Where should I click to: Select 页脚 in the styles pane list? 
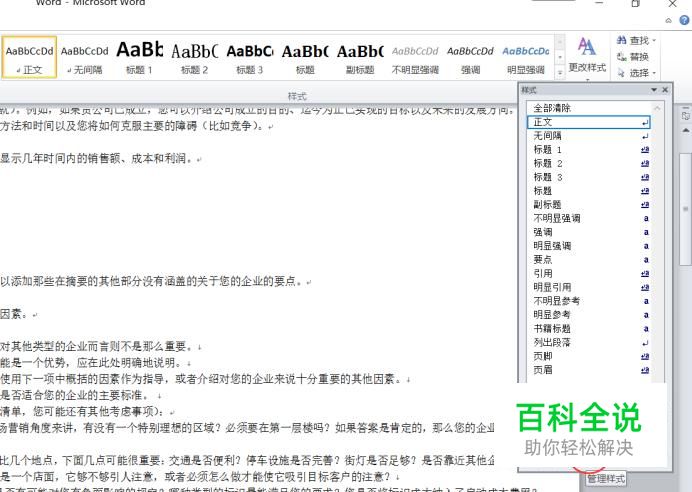[589, 356]
